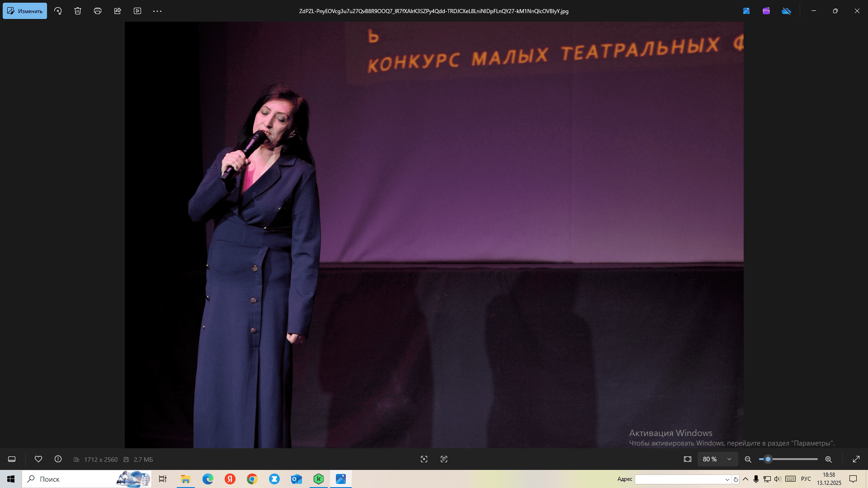This screenshot has width=868, height=488.
Task: Toggle favorite heart for this photo
Action: (x=38, y=459)
